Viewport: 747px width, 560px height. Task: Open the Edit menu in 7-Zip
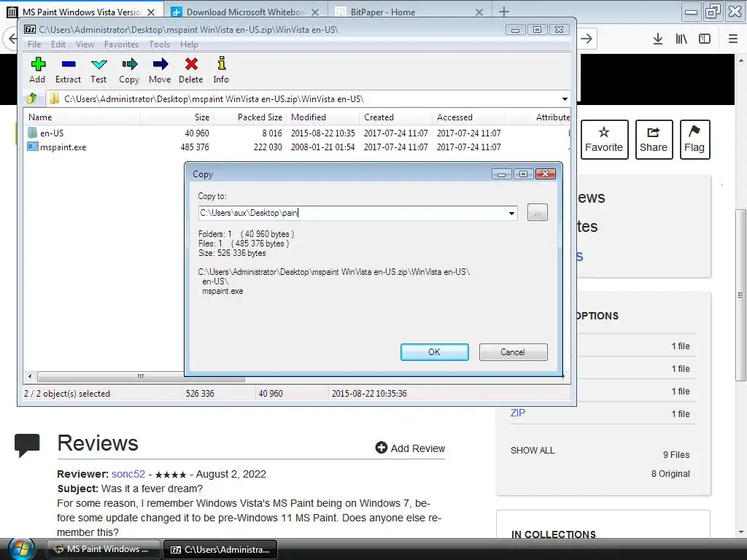point(58,44)
